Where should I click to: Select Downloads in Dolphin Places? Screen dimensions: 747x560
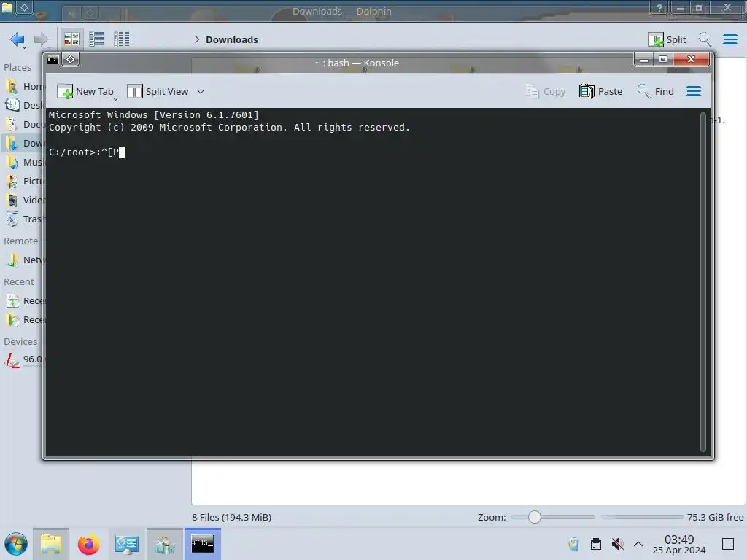23,144
